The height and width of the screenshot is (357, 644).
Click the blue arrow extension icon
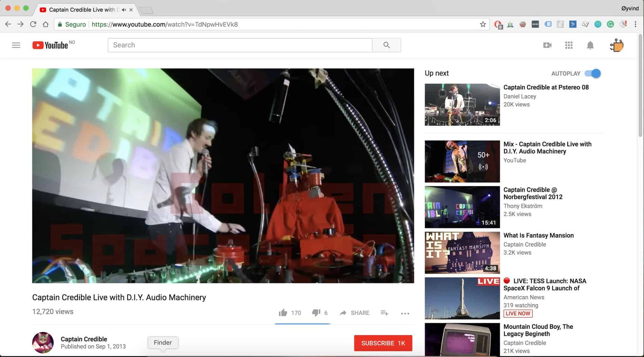[x=573, y=24]
